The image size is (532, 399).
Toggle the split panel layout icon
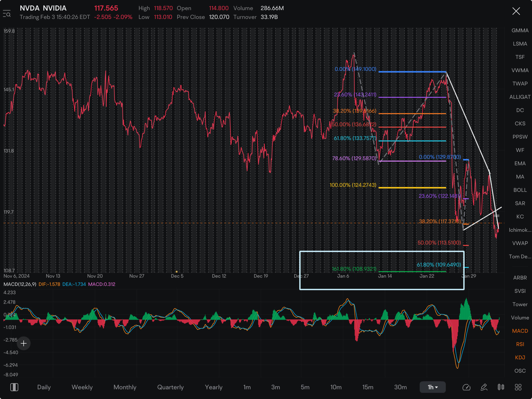pos(14,387)
